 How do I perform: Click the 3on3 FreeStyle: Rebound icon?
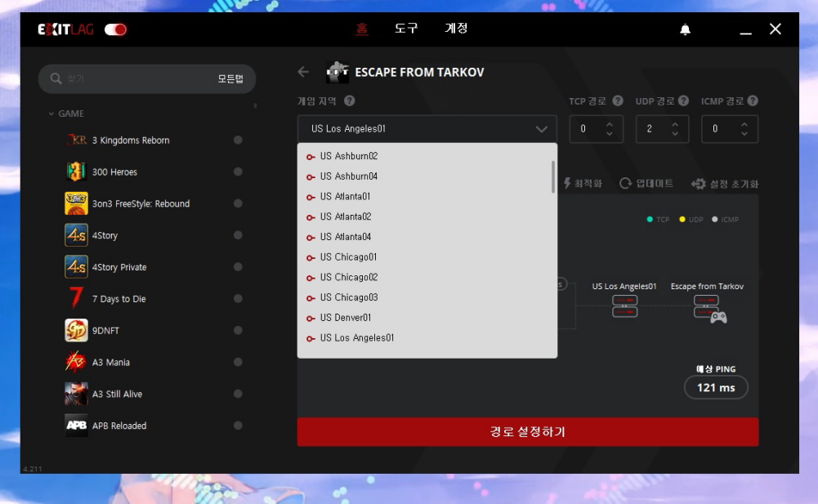point(76,203)
